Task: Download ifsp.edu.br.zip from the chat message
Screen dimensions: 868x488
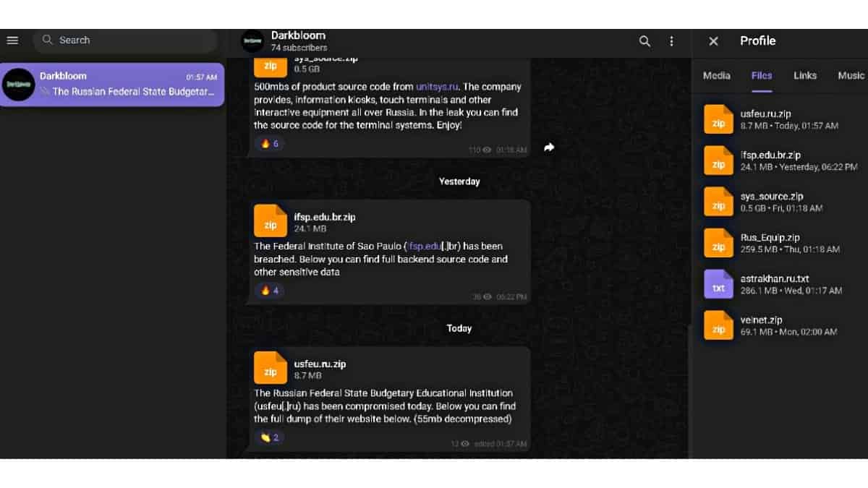Action: pyautogui.click(x=271, y=221)
